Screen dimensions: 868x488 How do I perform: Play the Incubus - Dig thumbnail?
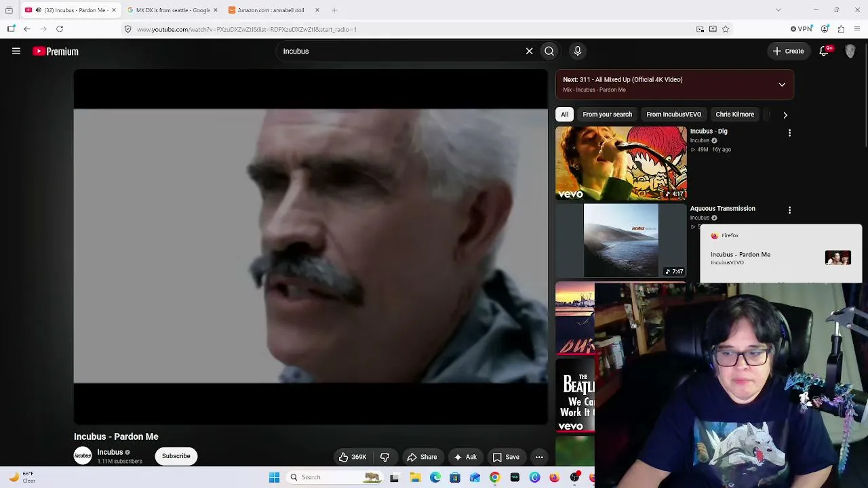(x=621, y=163)
